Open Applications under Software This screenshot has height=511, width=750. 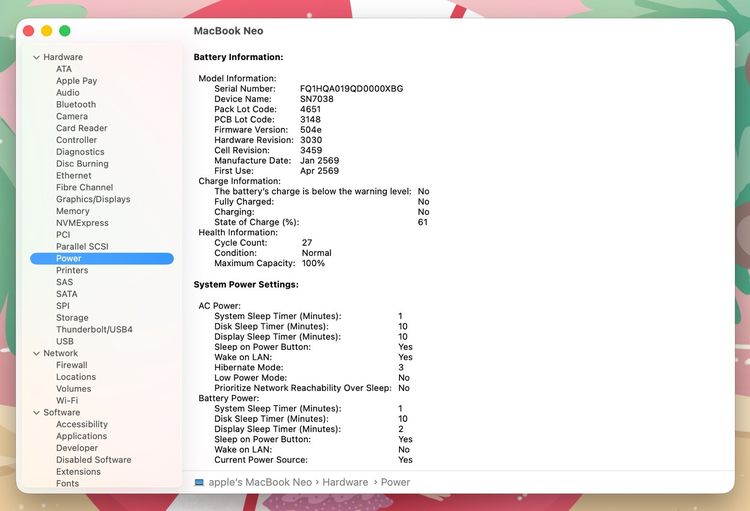81,436
